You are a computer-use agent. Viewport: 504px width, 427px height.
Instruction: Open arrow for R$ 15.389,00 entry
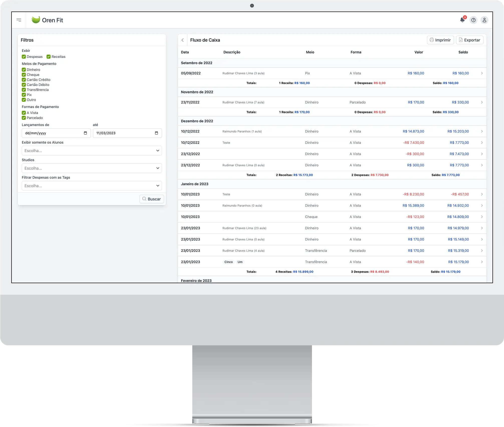[482, 205]
